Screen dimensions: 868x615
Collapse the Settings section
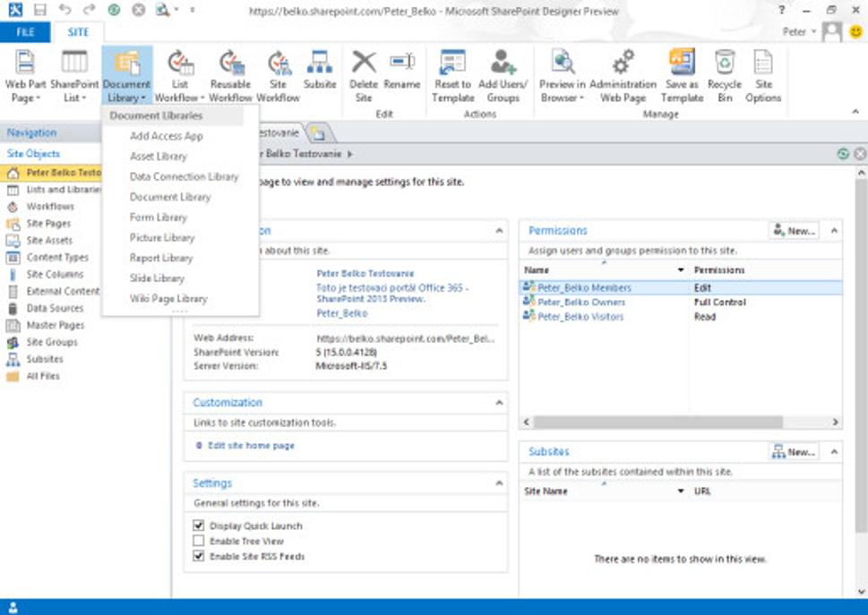pos(499,483)
